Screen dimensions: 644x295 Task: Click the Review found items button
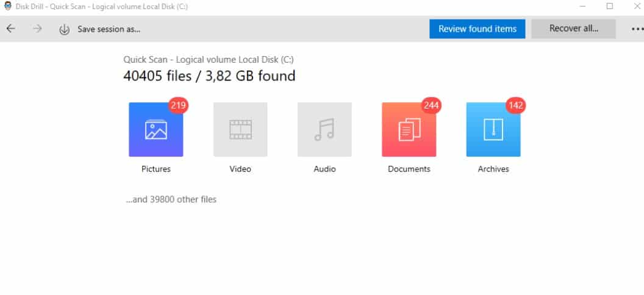click(x=478, y=29)
